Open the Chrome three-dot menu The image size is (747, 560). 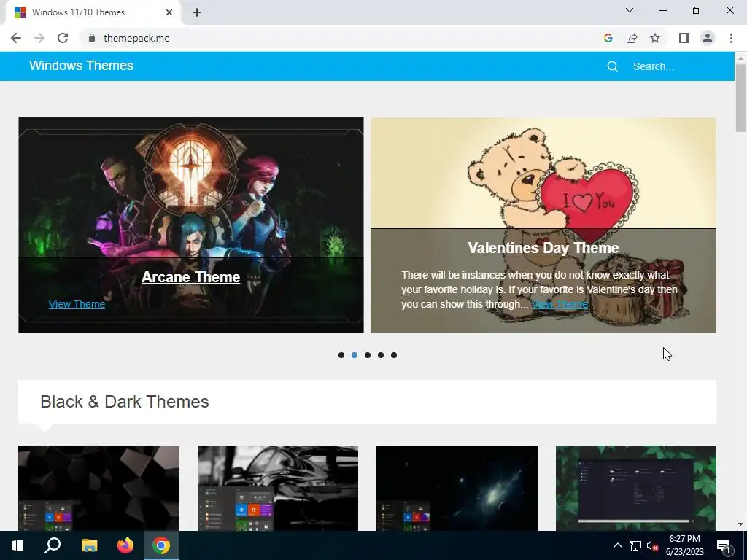click(731, 38)
